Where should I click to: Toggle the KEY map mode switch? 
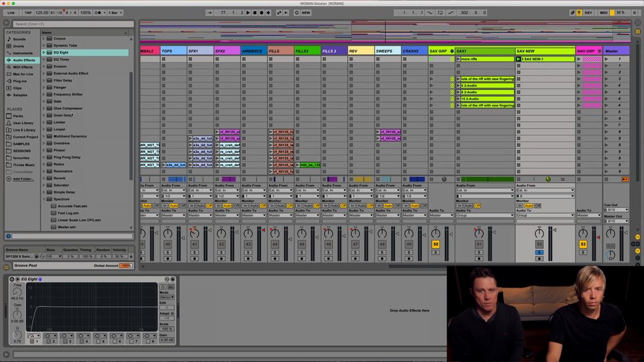[588, 13]
